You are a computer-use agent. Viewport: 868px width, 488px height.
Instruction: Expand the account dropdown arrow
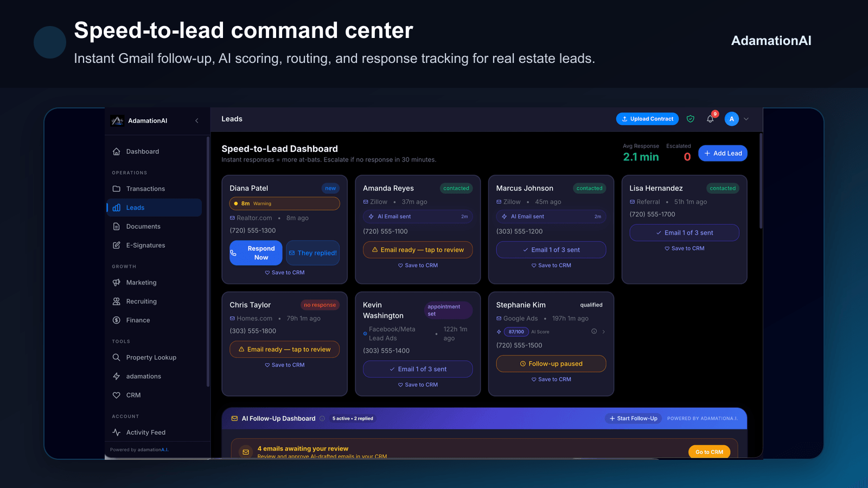coord(746,119)
